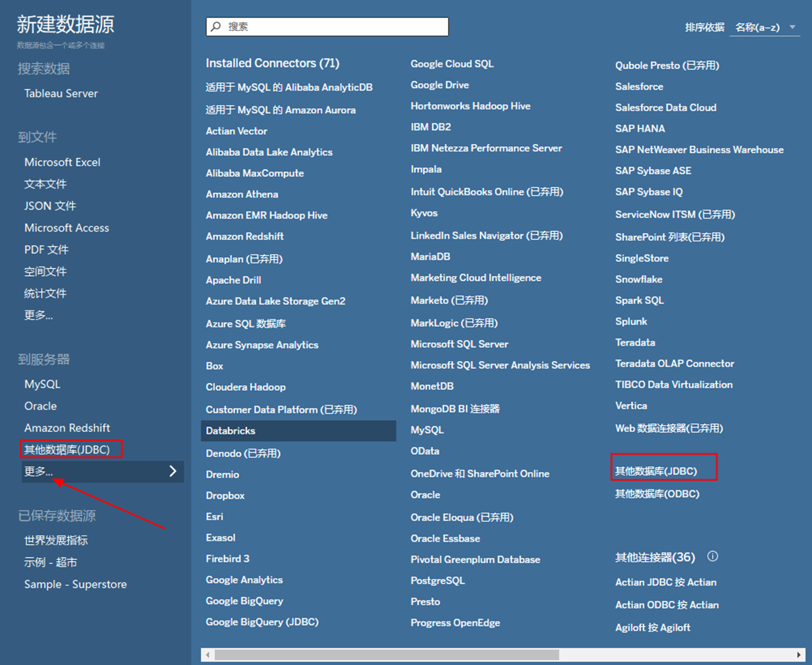Screen dimensions: 812x665
Task: Choose PostgreSQL connector
Action: (437, 581)
